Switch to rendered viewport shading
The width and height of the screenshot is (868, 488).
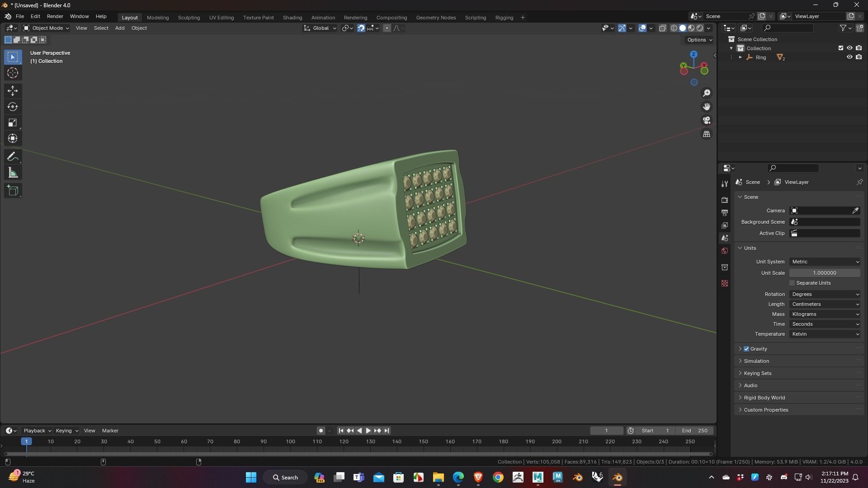point(700,28)
